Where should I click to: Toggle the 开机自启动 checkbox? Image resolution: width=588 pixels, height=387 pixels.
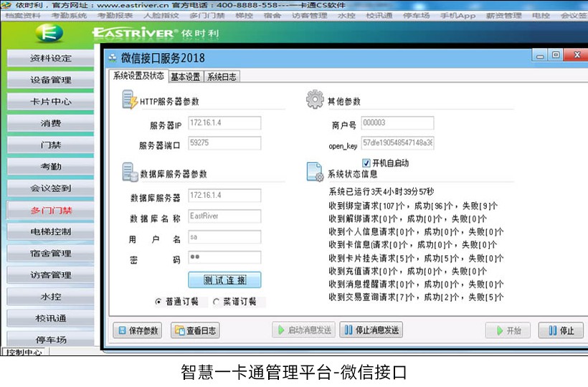coord(366,163)
